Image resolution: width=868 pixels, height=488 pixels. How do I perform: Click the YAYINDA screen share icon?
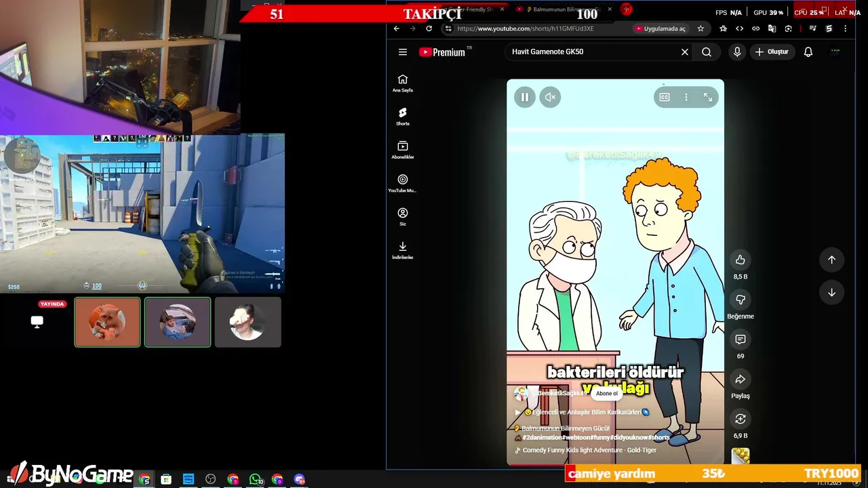(x=37, y=322)
